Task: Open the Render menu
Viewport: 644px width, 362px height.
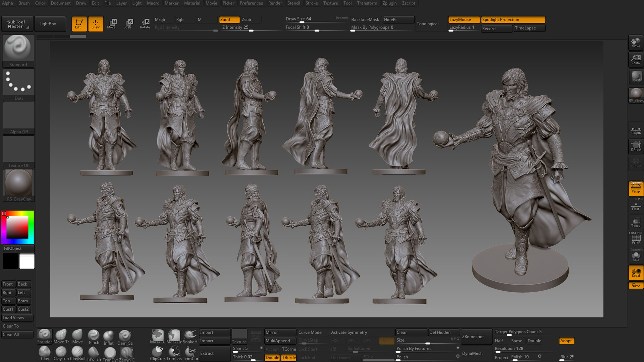Action: point(275,3)
